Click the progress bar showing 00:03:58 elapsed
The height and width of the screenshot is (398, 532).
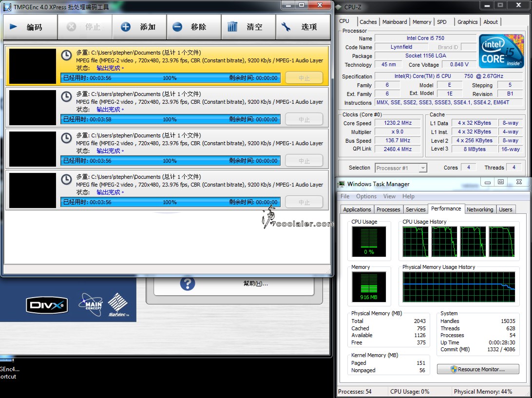[x=171, y=119]
